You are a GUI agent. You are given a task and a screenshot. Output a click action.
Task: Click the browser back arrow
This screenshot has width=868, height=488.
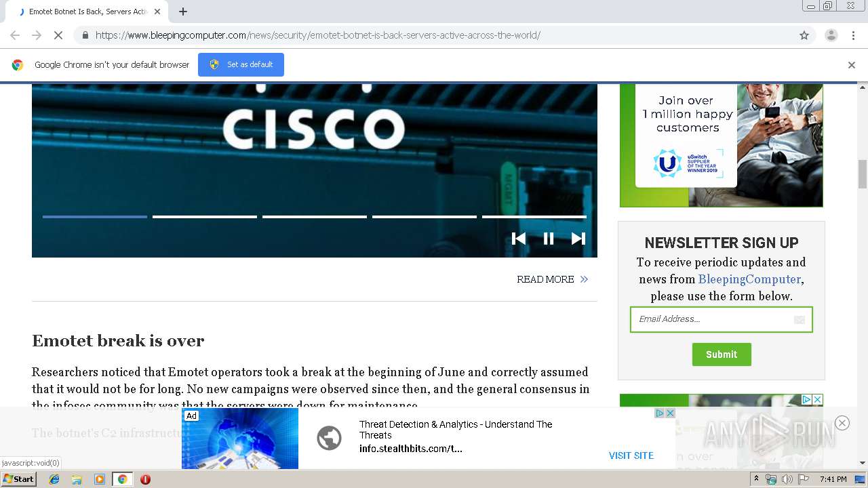pyautogui.click(x=15, y=35)
